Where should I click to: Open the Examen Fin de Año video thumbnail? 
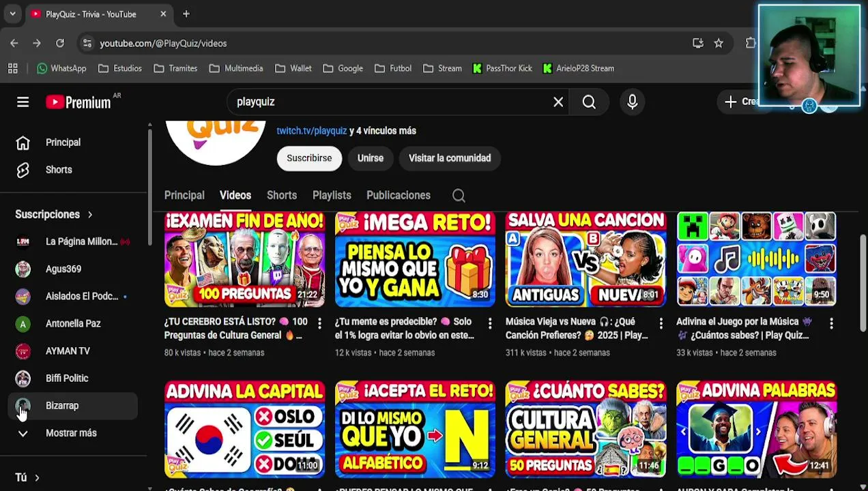point(244,259)
